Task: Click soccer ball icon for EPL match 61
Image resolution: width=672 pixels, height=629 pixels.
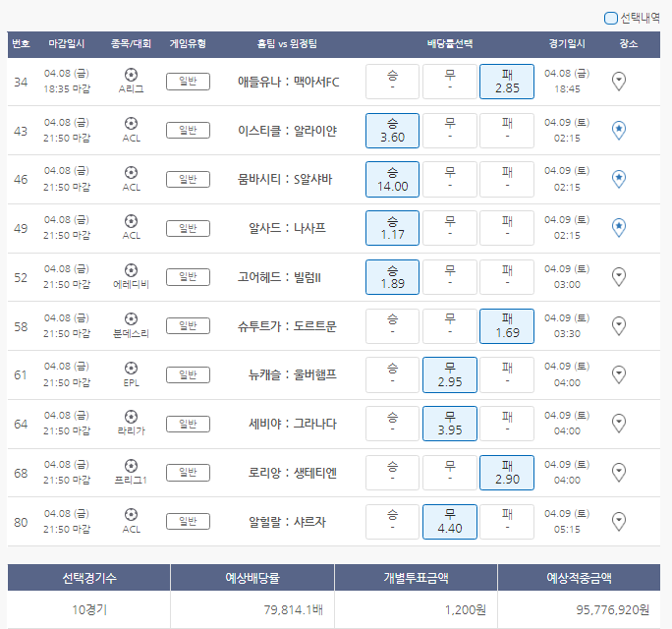Action: (131, 368)
